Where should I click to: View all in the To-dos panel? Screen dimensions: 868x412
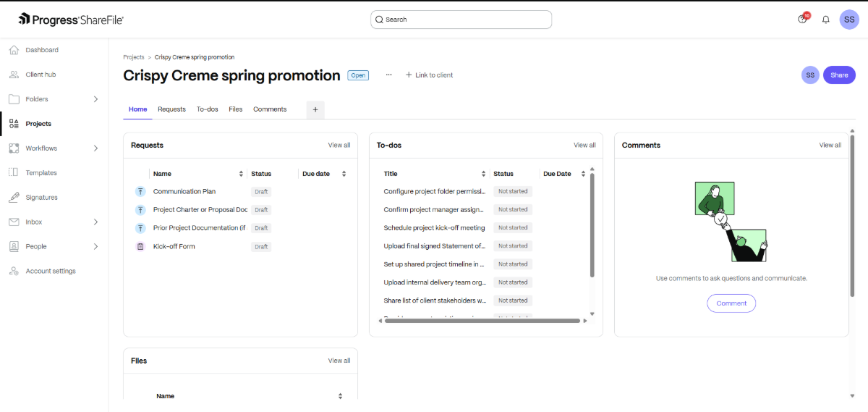[x=584, y=146]
